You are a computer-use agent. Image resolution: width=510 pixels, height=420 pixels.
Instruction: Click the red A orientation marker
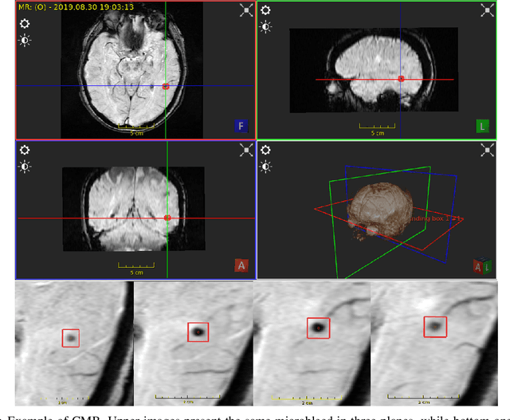(241, 265)
